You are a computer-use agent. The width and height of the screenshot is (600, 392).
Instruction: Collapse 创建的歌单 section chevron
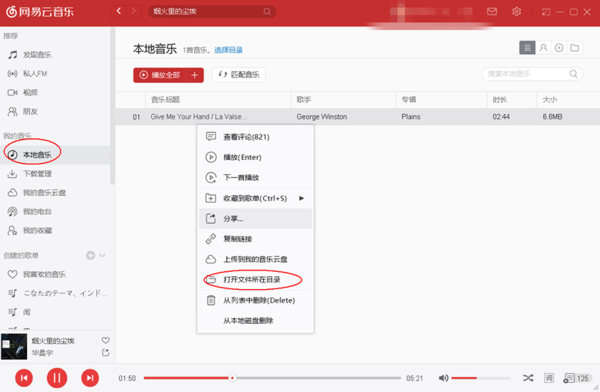click(x=103, y=255)
